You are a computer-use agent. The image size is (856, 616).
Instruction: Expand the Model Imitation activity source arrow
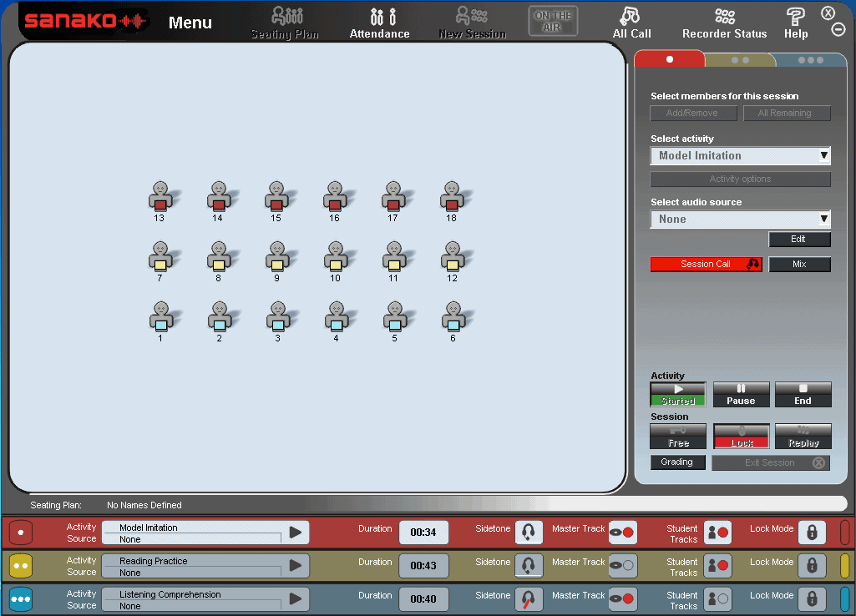click(x=296, y=533)
